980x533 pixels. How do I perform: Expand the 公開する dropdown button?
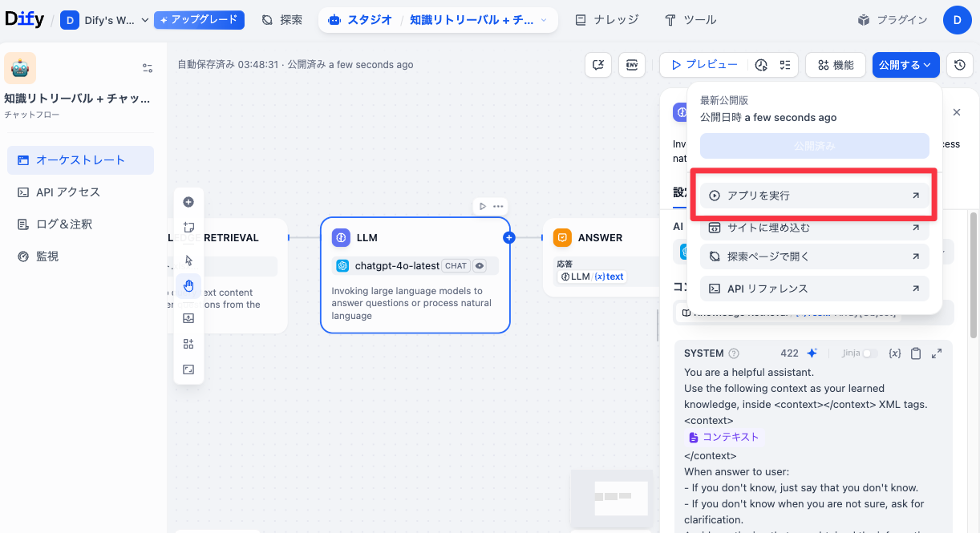coord(905,65)
